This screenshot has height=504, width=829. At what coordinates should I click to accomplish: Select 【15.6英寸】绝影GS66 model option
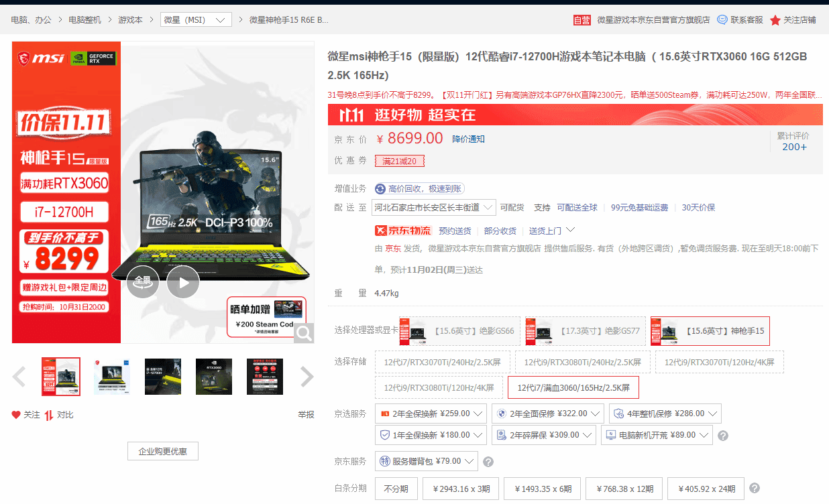(x=460, y=331)
